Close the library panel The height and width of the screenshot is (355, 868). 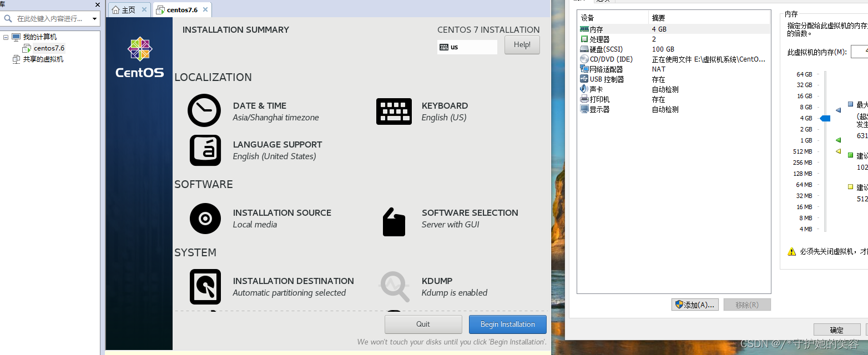point(98,4)
